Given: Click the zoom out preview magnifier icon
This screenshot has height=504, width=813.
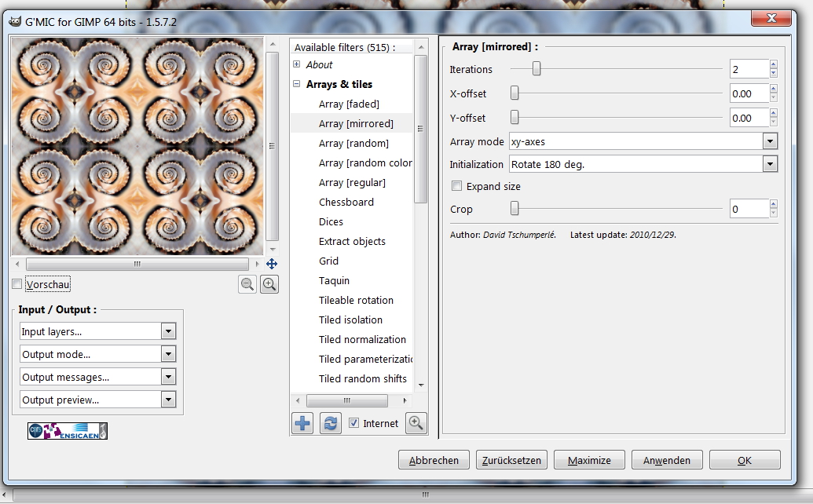Looking at the screenshot, I should (247, 285).
